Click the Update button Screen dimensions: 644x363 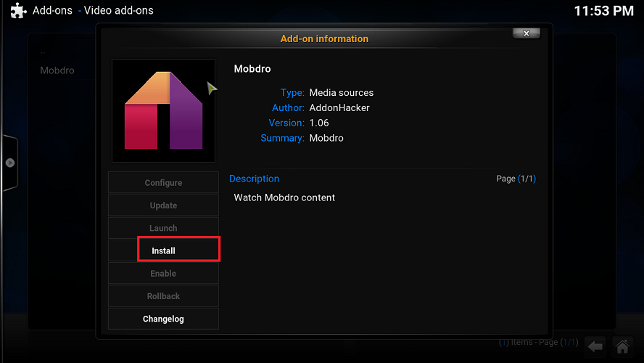coord(163,205)
